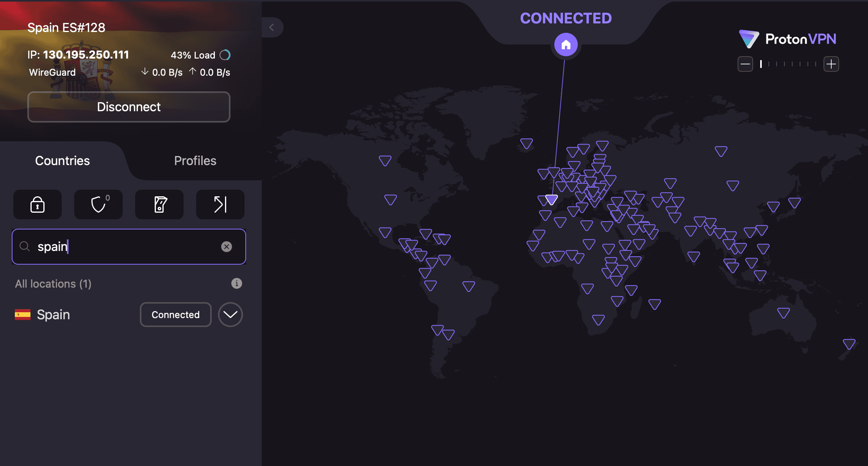Select the Countries tab

point(63,161)
